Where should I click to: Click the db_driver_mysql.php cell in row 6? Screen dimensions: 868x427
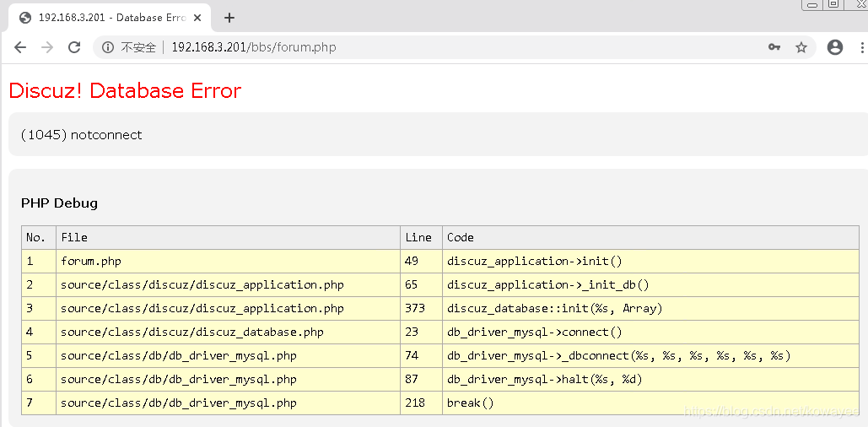[228, 380]
